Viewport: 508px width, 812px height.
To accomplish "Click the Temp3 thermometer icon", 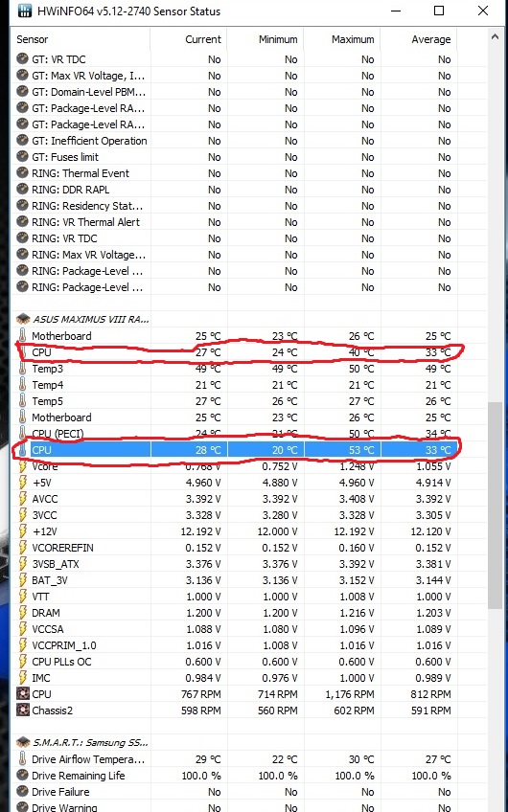I will [22, 369].
